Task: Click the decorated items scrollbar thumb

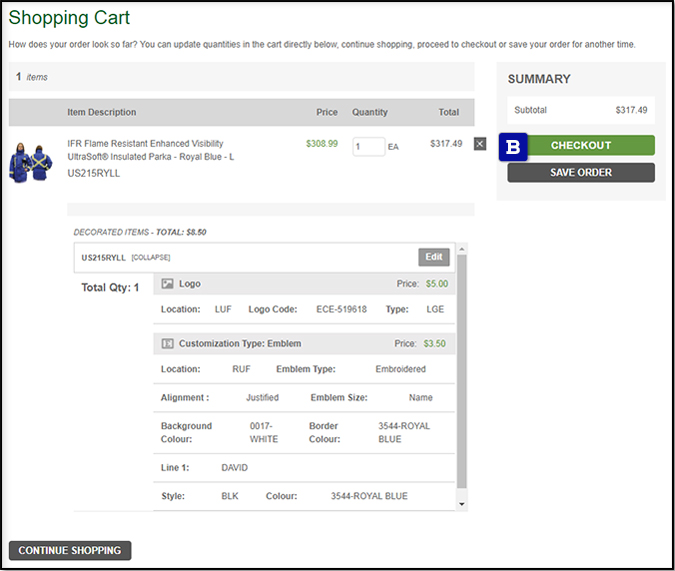Action: [461, 380]
